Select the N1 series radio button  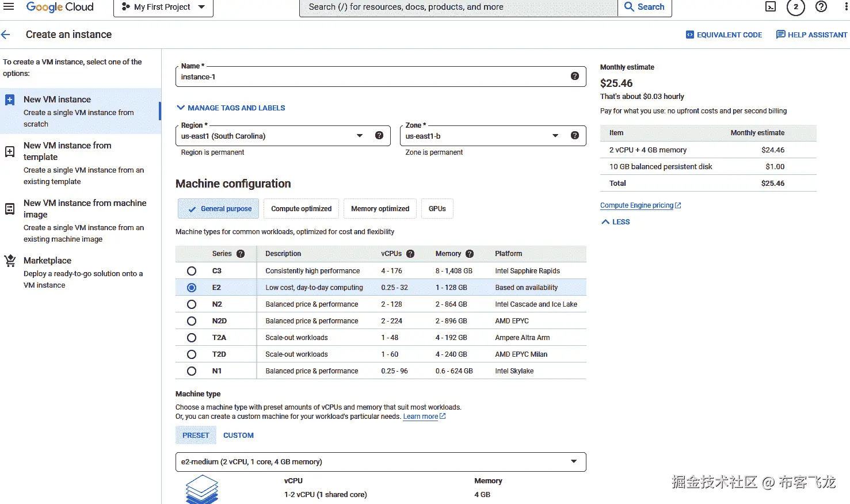[192, 371]
